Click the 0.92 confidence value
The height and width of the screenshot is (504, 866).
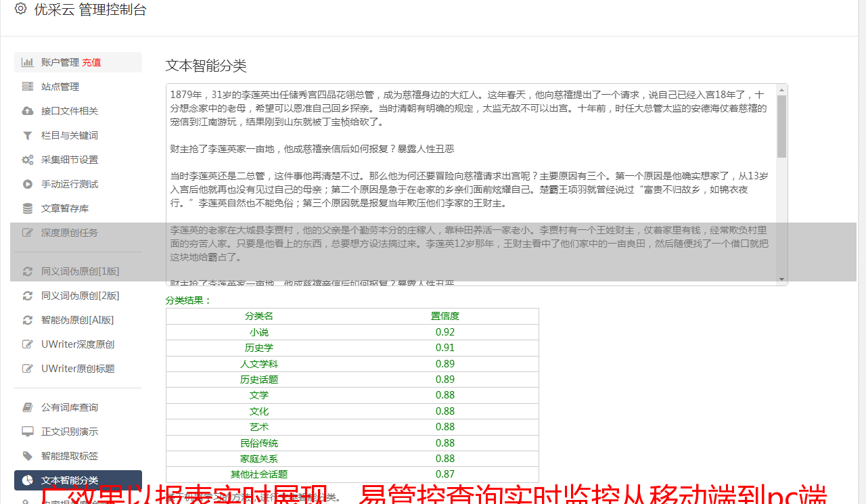tap(445, 332)
